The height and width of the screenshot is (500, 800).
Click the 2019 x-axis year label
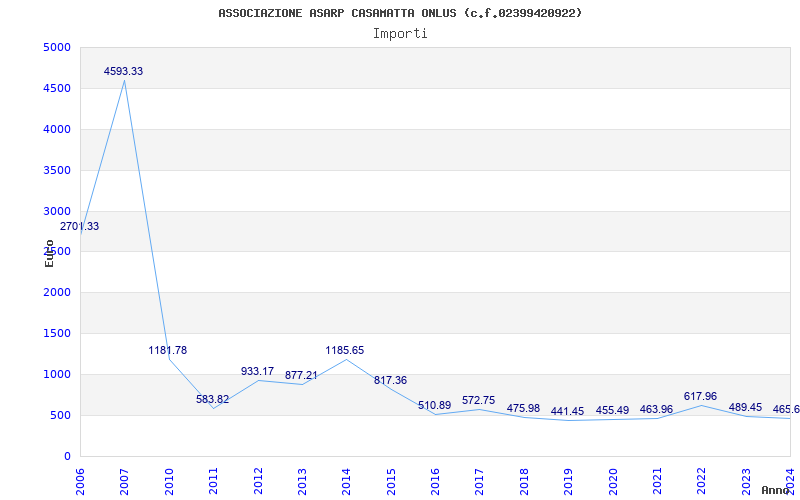coord(569,480)
